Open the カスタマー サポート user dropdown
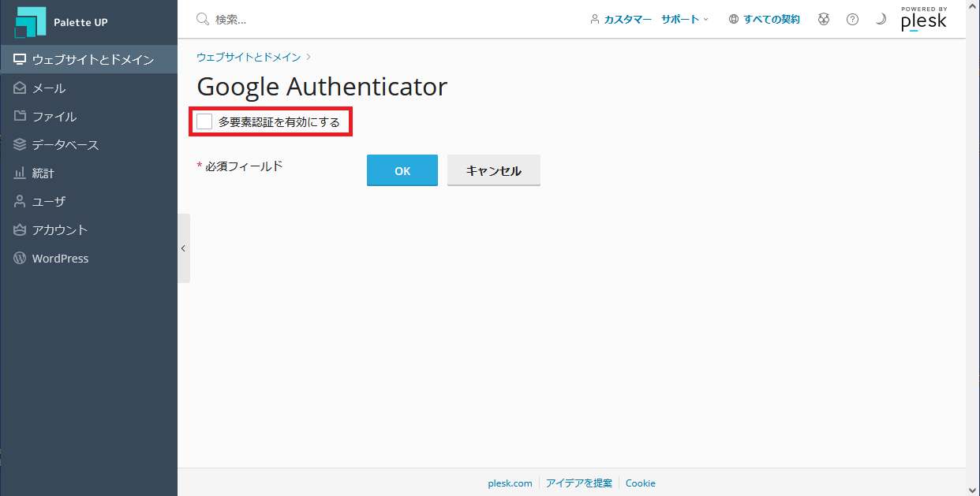Image resolution: width=980 pixels, height=496 pixels. click(x=649, y=19)
